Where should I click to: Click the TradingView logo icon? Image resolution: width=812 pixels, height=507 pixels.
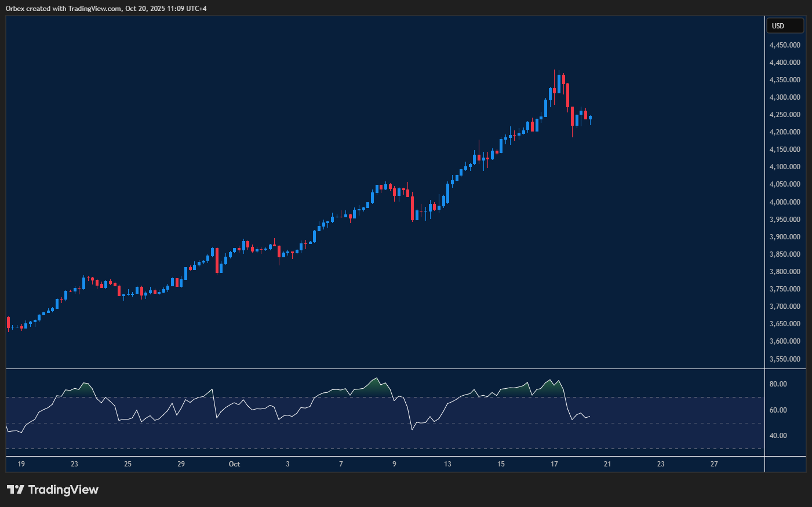[16, 490]
